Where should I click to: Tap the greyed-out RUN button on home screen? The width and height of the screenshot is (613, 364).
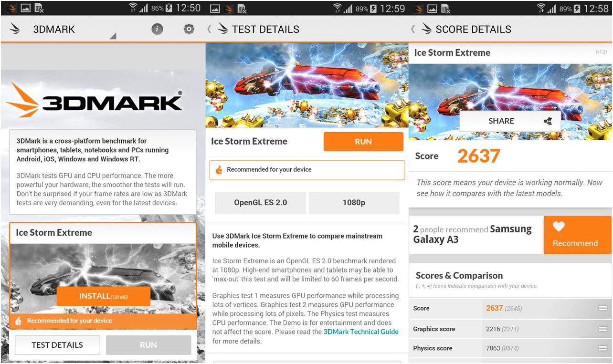pyautogui.click(x=148, y=345)
